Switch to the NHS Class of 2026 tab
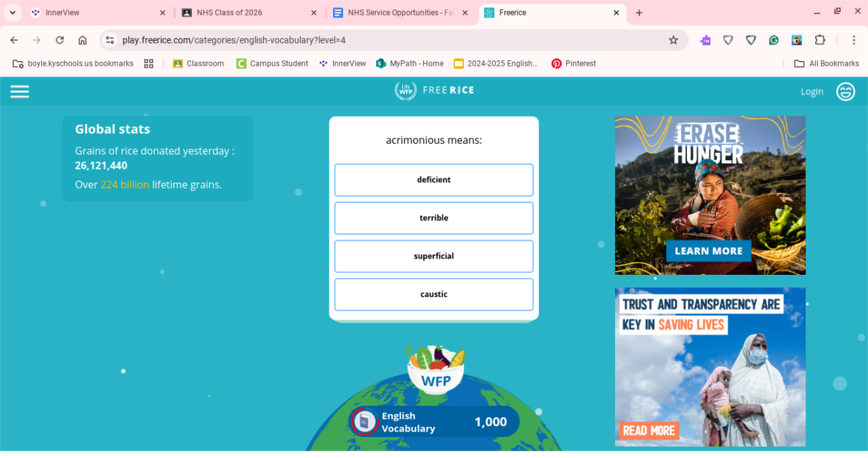The width and height of the screenshot is (868, 458). pos(250,13)
